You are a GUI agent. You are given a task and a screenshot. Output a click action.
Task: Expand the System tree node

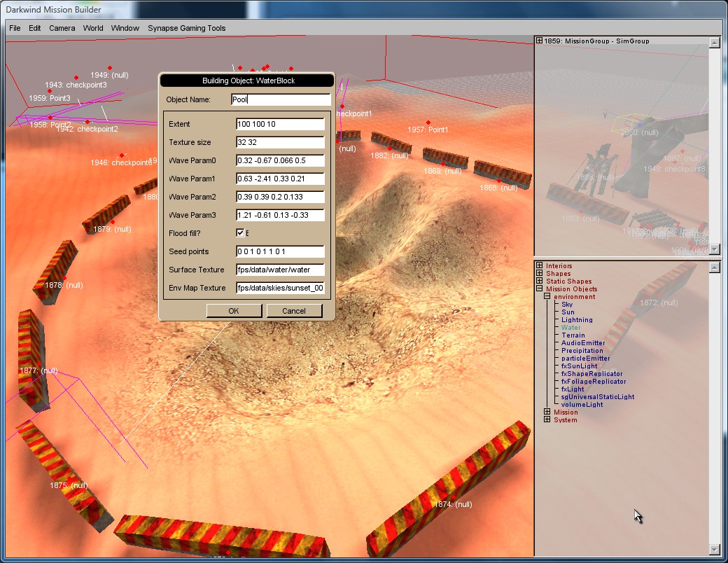[547, 420]
